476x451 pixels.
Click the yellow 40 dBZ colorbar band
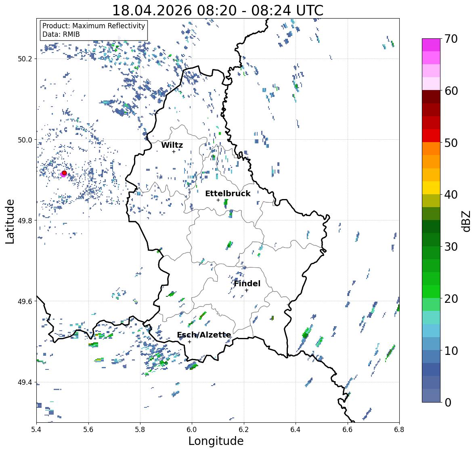click(x=431, y=188)
